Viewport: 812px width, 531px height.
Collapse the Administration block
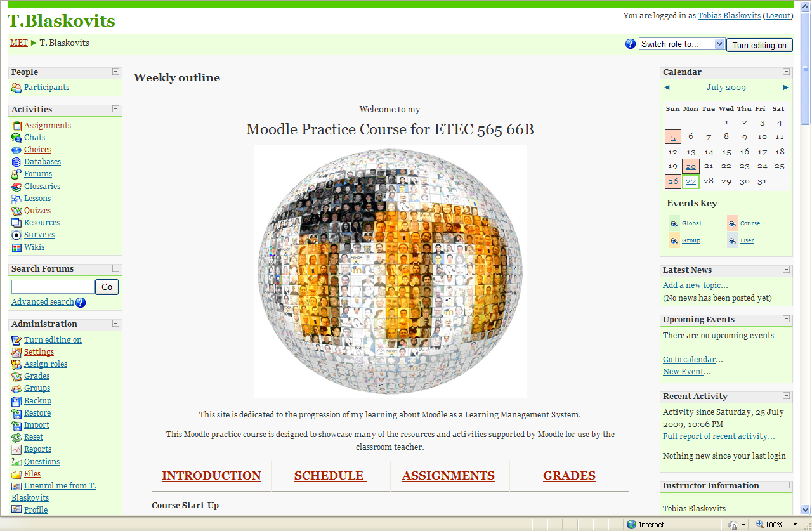point(115,324)
